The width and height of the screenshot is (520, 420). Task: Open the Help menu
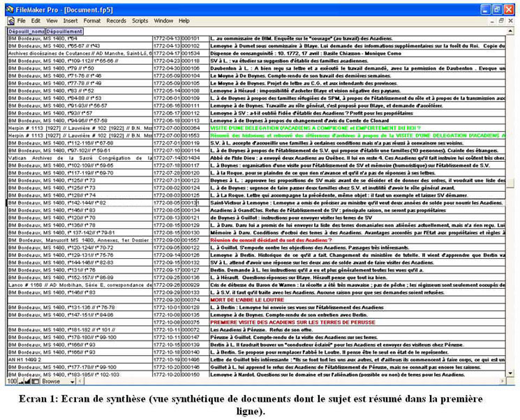(184, 20)
